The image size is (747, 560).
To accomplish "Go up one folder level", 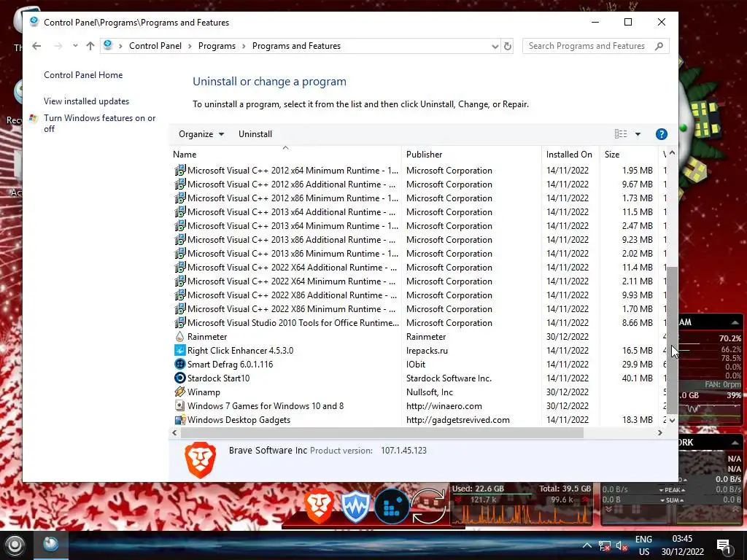I will coord(90,46).
